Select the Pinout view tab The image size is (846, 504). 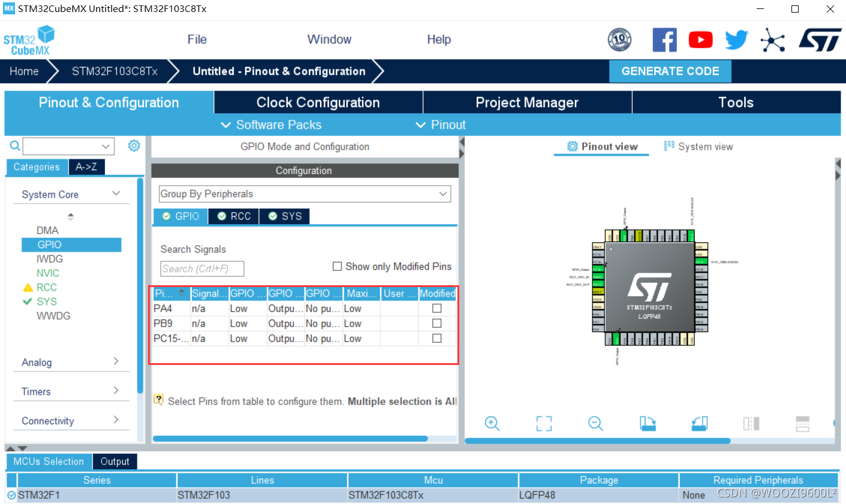[602, 146]
